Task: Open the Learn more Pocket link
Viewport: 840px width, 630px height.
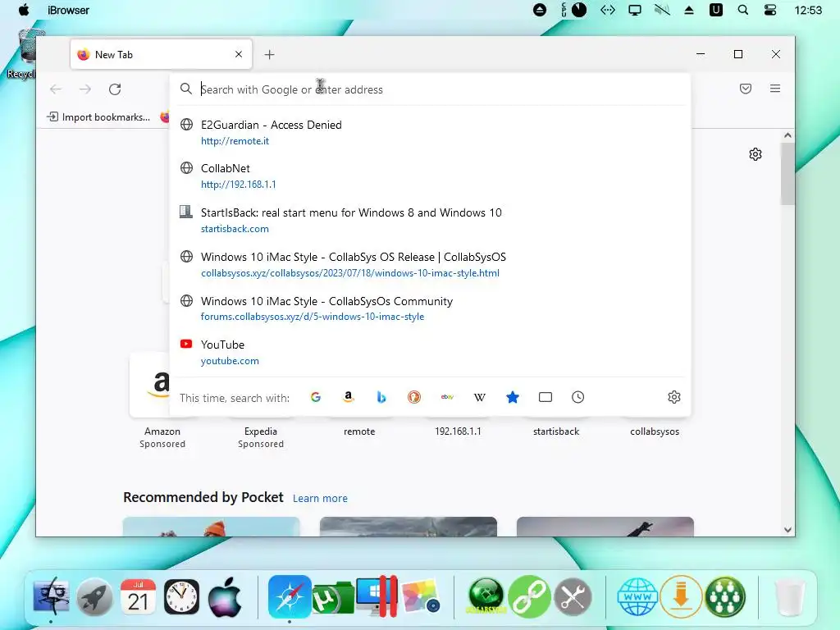Action: (x=320, y=498)
